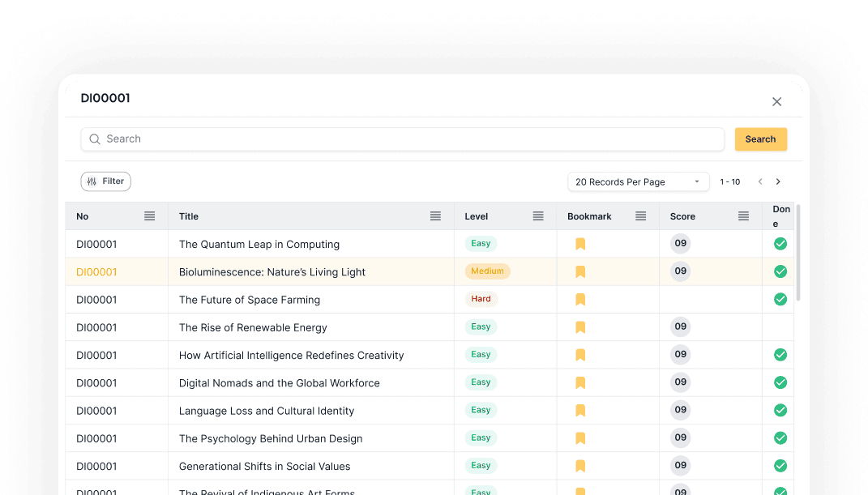Screen dimensions: 868x495
Task: Open the Score column menu icon
Action: 743,216
